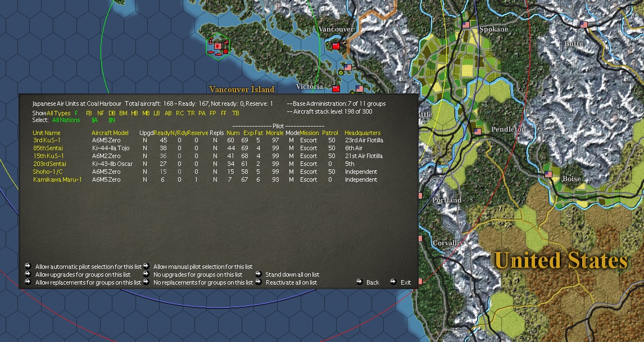
Task: Click No upgrades for groups on this list
Action: (x=198, y=274)
